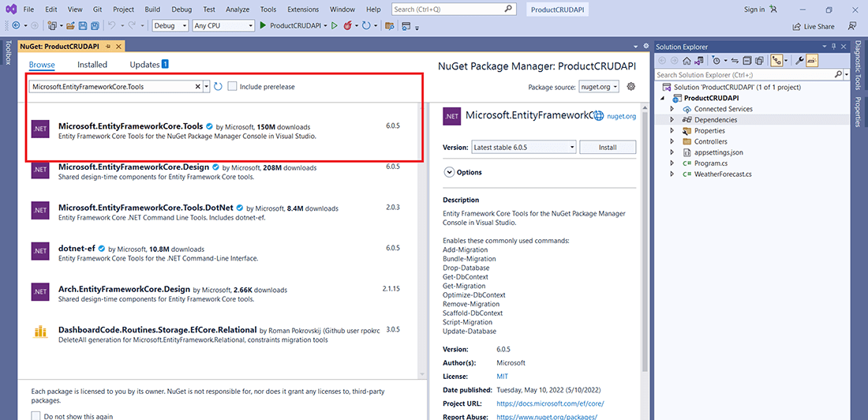The height and width of the screenshot is (420, 868).
Task: Click the Save icon in toolbar
Action: pos(83,25)
